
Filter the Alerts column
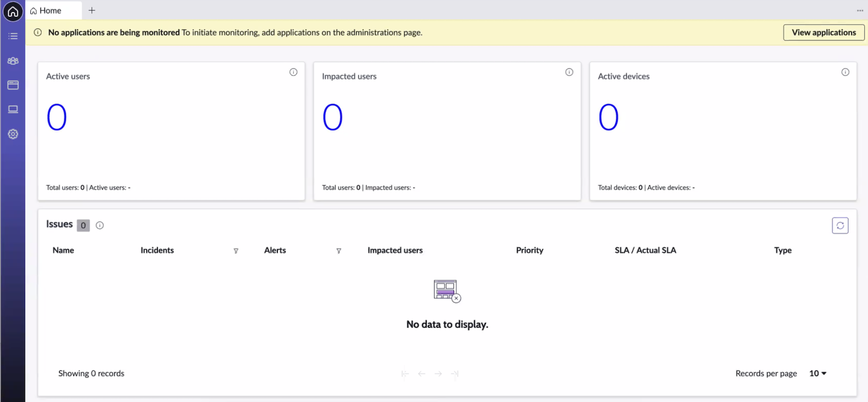(339, 251)
